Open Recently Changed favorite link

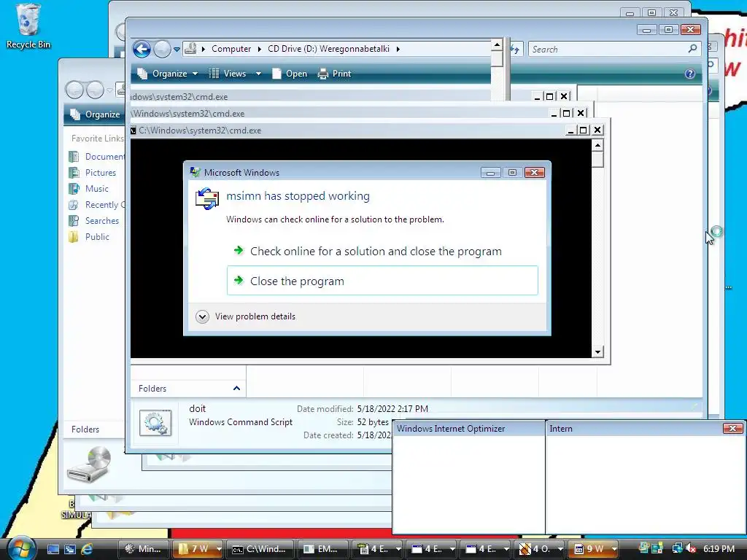tap(104, 205)
